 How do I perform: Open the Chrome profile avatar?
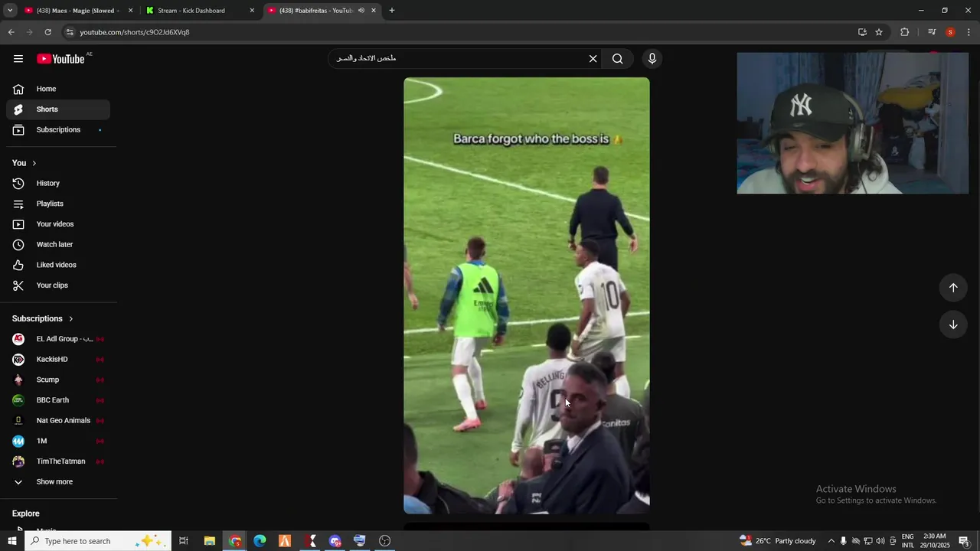click(x=951, y=32)
